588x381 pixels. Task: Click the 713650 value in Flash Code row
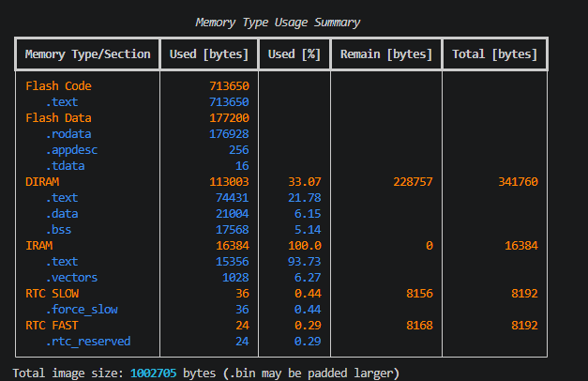click(229, 86)
